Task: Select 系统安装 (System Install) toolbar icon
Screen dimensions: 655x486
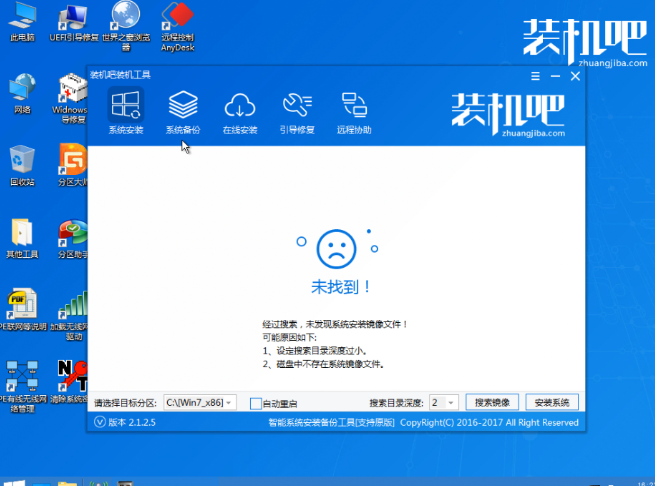Action: click(x=126, y=110)
